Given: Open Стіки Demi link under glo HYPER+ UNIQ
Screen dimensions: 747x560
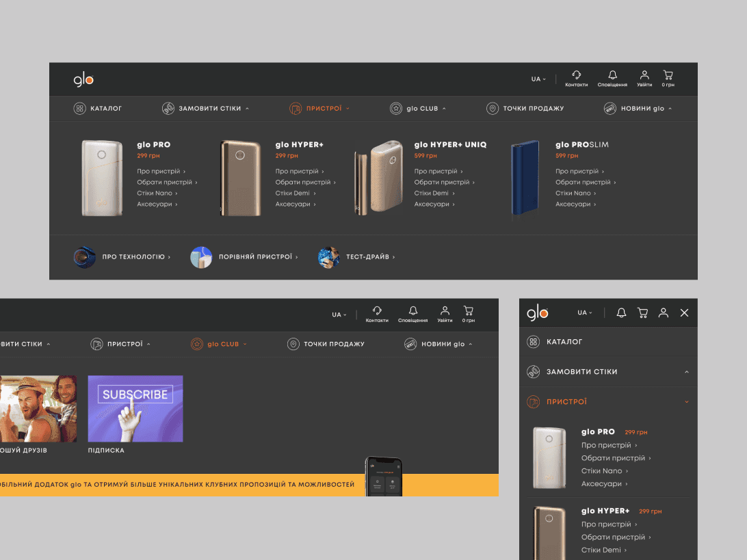Looking at the screenshot, I should tap(434, 194).
